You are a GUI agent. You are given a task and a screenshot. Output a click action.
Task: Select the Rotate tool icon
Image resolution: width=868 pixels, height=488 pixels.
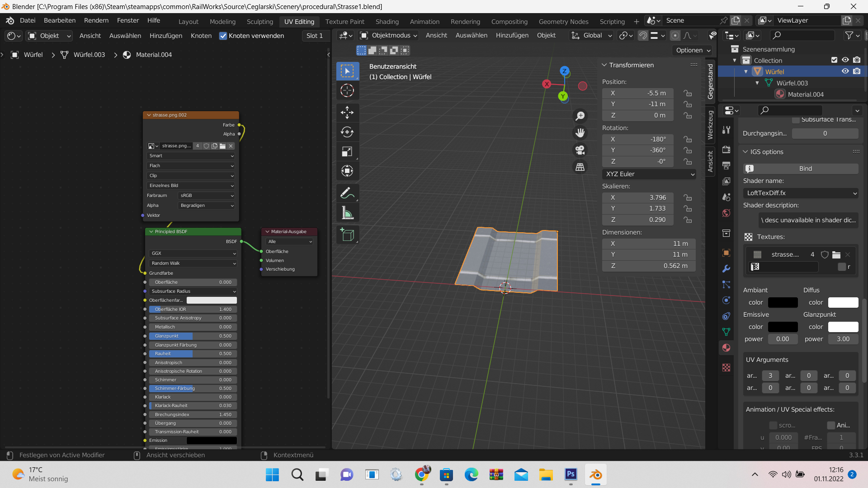347,132
